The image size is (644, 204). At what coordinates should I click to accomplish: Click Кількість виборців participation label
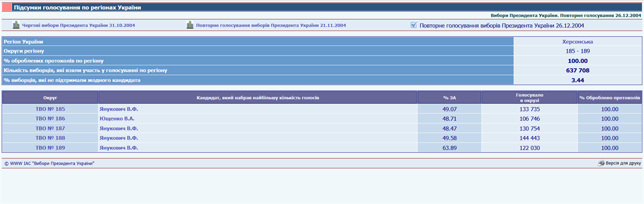[x=86, y=70]
